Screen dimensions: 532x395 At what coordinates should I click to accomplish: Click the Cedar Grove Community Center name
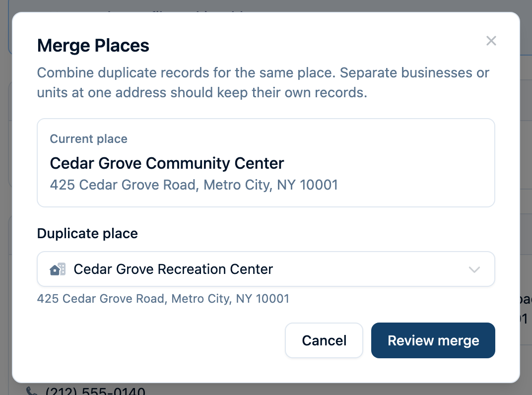(x=167, y=163)
